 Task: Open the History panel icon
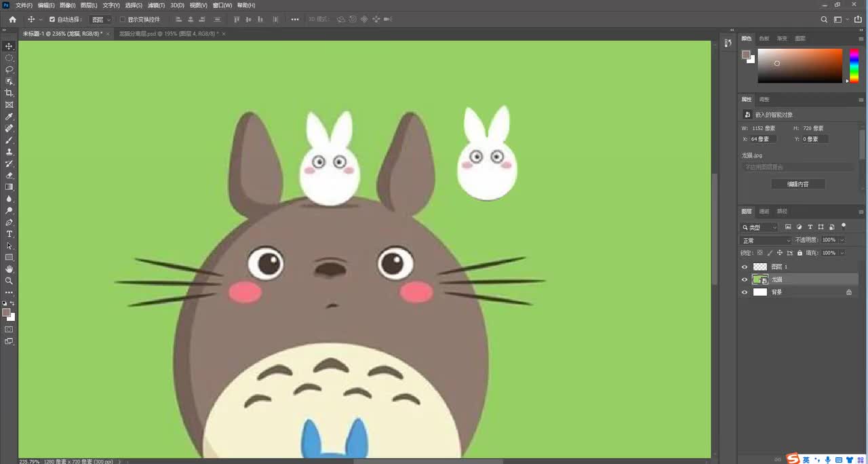click(728, 43)
